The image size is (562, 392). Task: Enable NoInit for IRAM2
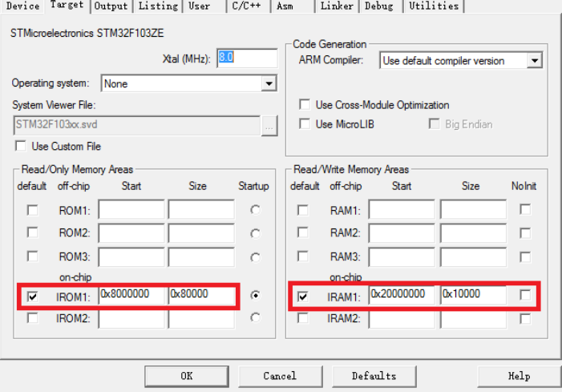point(525,318)
